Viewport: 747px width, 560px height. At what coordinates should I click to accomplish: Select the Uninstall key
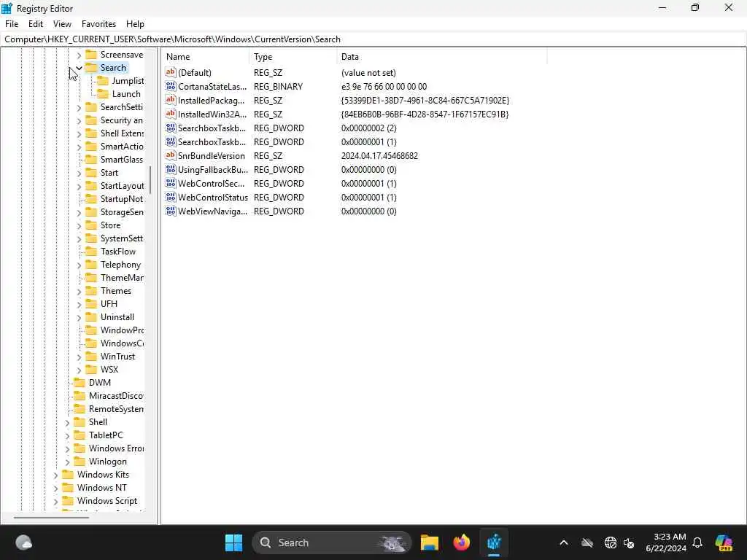tap(117, 317)
